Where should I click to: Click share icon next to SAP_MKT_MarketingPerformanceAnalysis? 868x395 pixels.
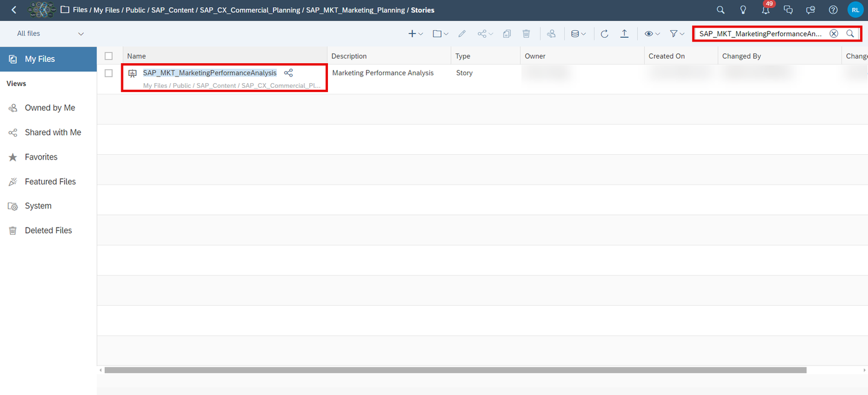click(289, 73)
